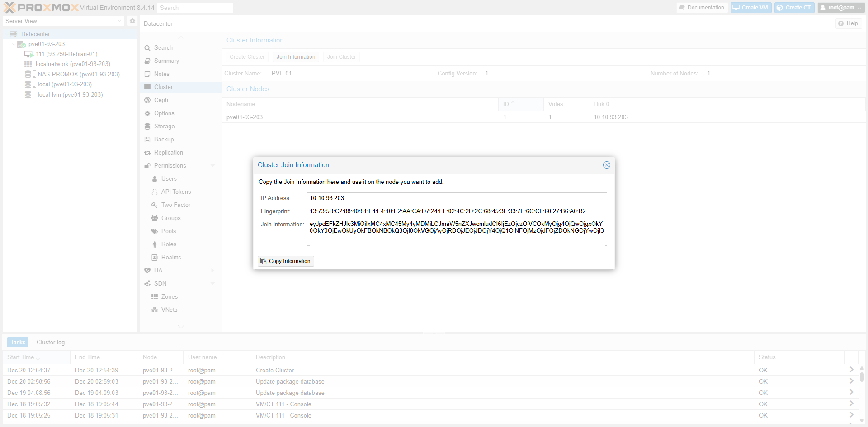The height and width of the screenshot is (427, 868).
Task: Open the Summary menu item
Action: click(x=166, y=61)
